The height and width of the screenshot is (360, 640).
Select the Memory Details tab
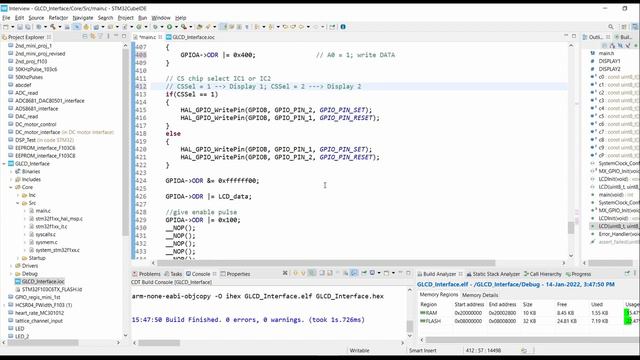tap(480, 295)
